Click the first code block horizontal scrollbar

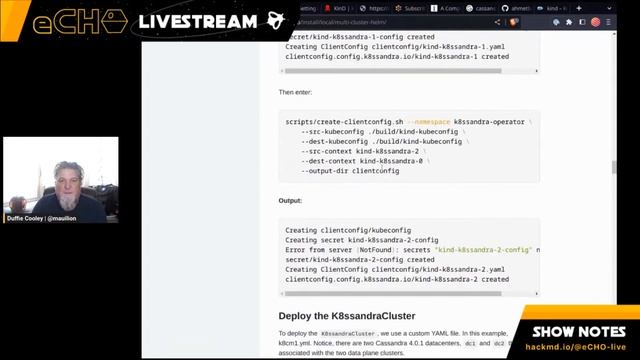pyautogui.click(x=393, y=71)
